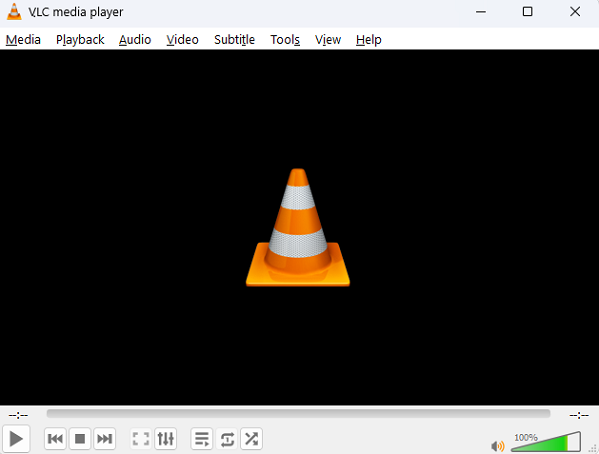Expand the Audio menu
This screenshot has height=454, width=599.
pyautogui.click(x=135, y=39)
